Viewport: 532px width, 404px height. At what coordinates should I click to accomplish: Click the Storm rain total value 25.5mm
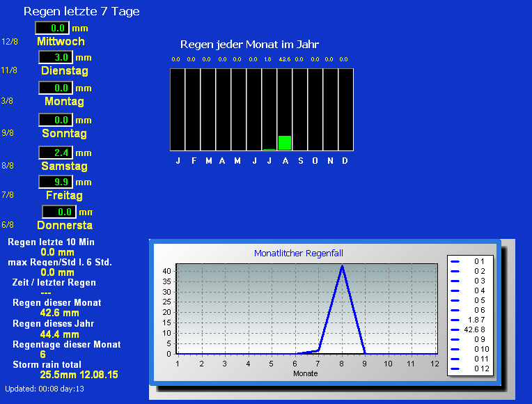click(79, 375)
